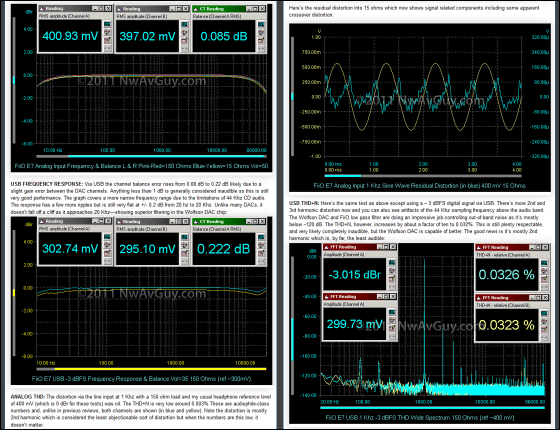Click the cyan display icon beside 400.93 mV
560x430 pixels.
coord(107,24)
